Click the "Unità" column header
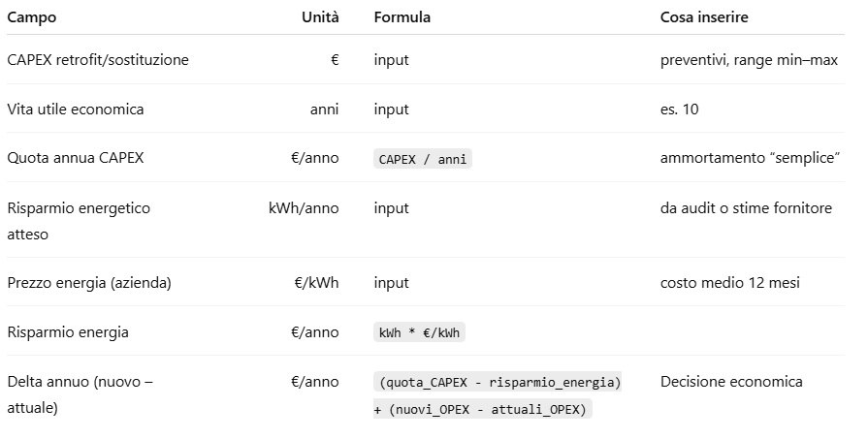Screen dimensions: 868x439 [320, 17]
